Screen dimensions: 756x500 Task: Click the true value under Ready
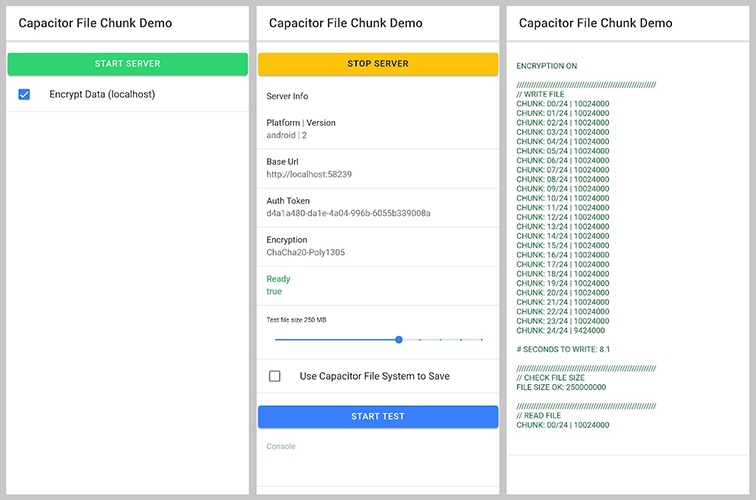pyautogui.click(x=274, y=292)
